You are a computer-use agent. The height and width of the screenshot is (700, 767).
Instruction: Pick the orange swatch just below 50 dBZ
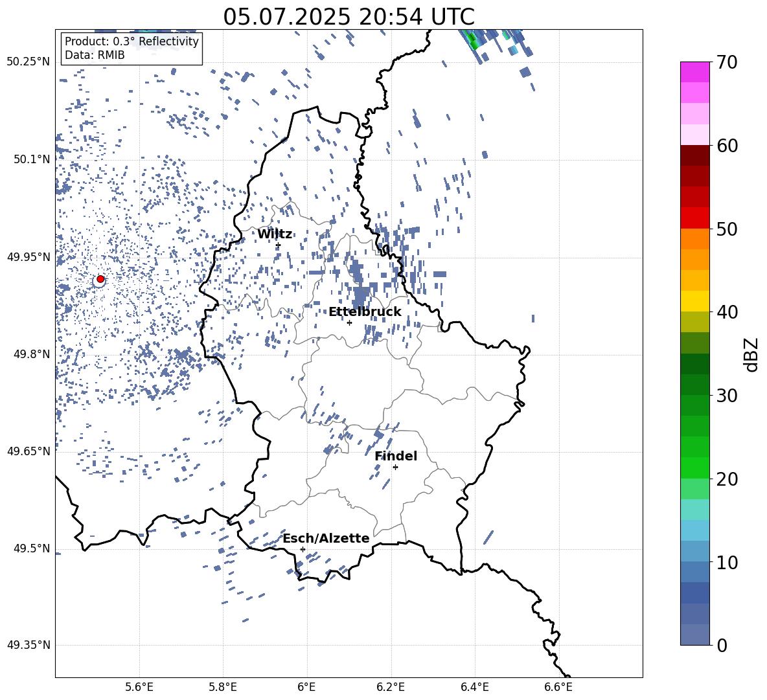[x=694, y=239]
